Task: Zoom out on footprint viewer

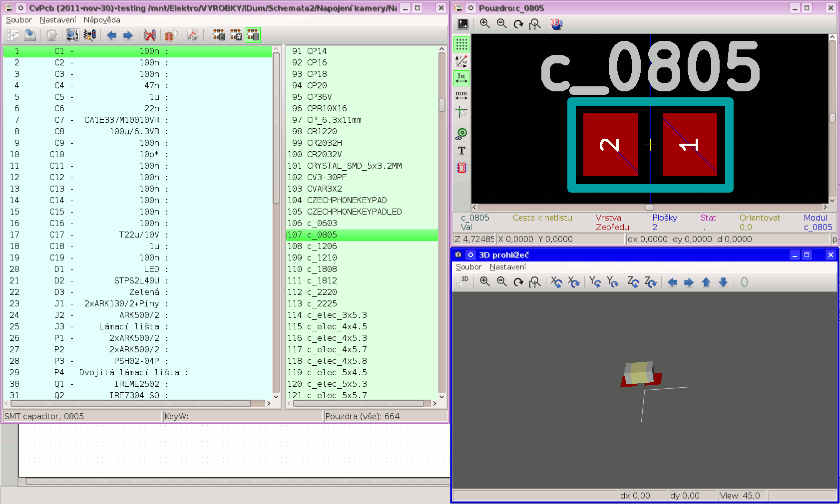Action: coord(501,24)
